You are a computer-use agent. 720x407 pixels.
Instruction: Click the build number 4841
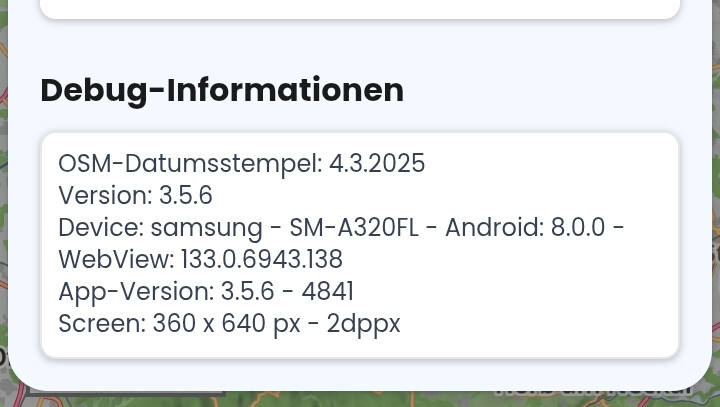[x=327, y=291]
